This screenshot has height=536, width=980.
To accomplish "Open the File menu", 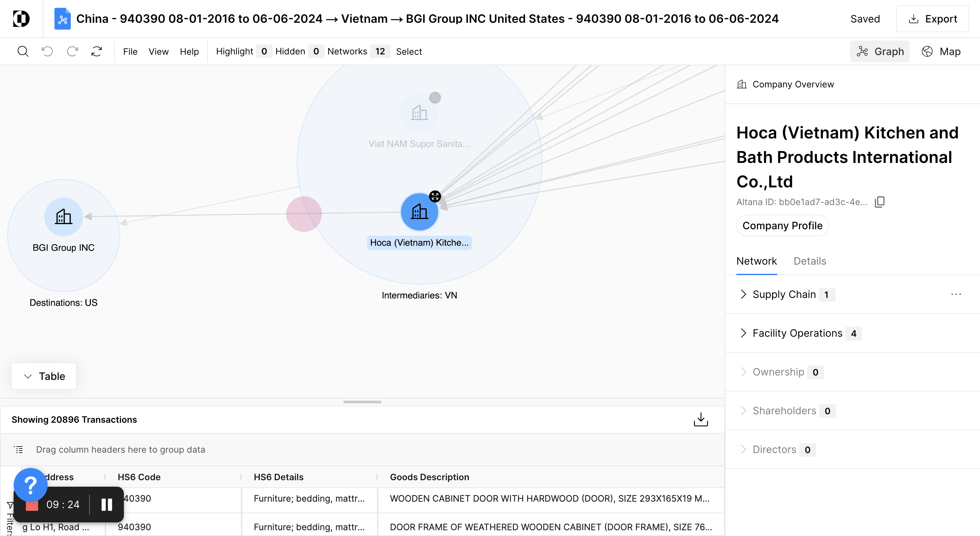I will click(130, 51).
